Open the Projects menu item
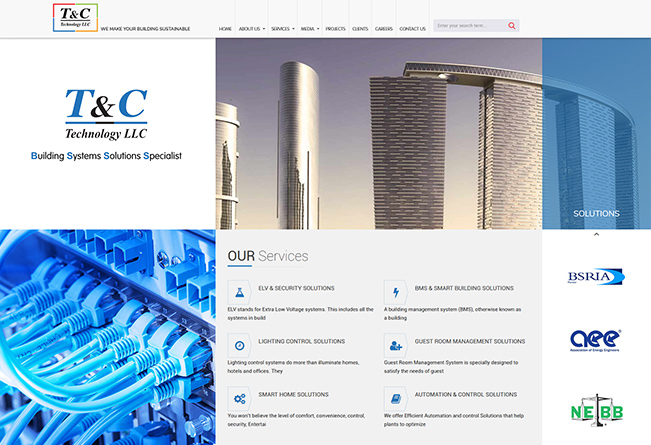 [335, 29]
